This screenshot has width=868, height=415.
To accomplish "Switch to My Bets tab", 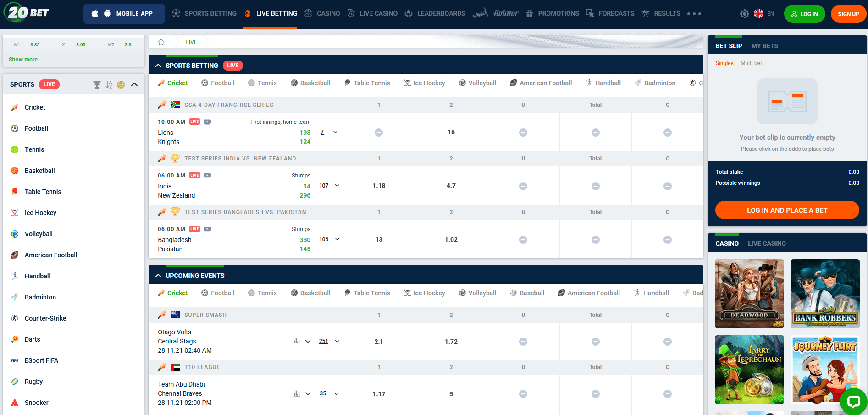I will pos(764,46).
